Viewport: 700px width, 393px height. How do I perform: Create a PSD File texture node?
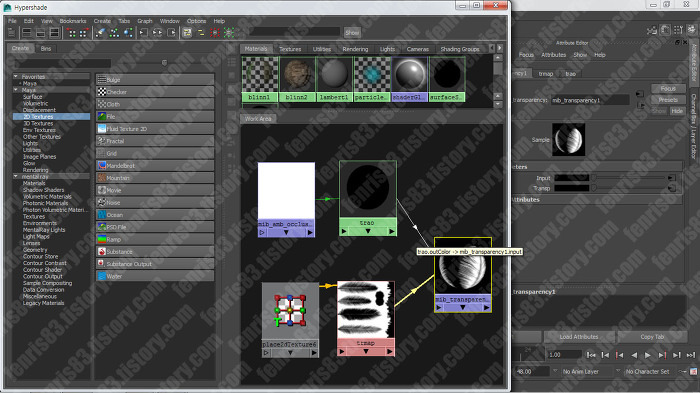pos(155,227)
